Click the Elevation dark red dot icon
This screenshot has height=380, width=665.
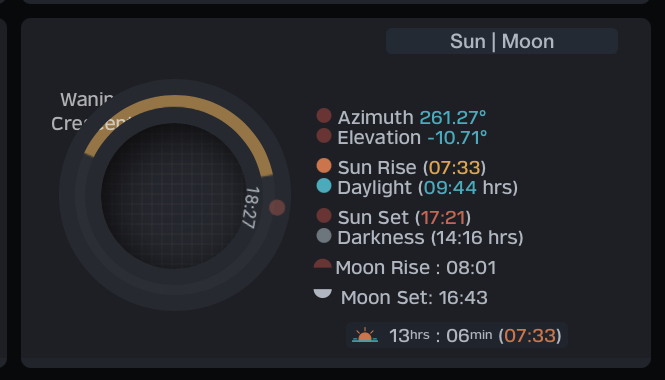324,136
